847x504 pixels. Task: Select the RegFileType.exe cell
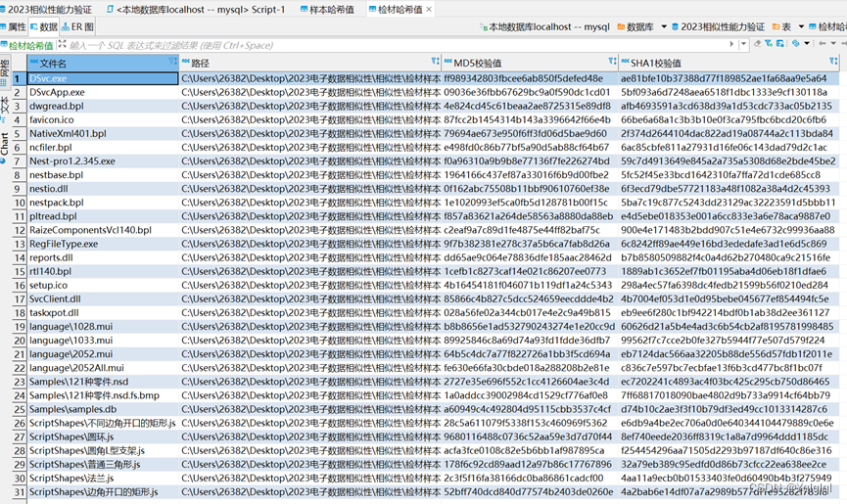point(103,244)
